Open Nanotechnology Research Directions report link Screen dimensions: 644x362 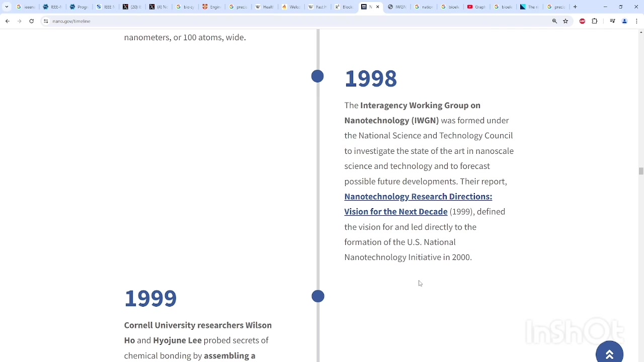coord(418,197)
